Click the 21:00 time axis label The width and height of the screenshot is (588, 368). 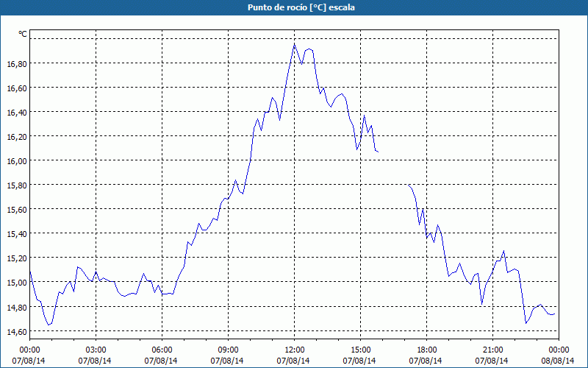coord(492,350)
